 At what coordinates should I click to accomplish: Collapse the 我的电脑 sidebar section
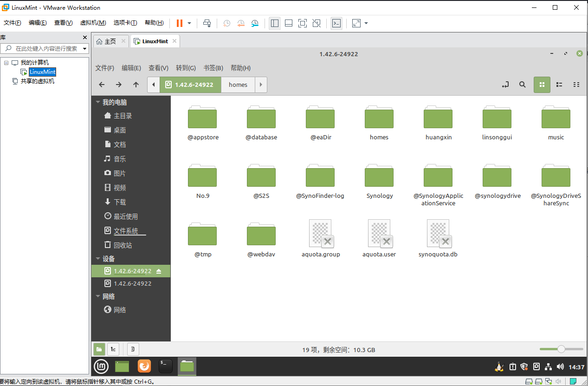click(x=97, y=102)
